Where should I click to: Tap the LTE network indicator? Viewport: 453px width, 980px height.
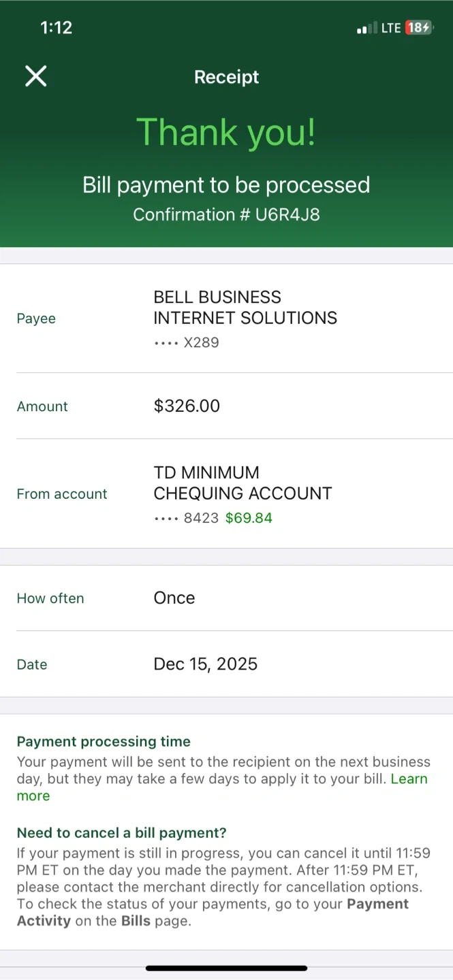(x=391, y=28)
